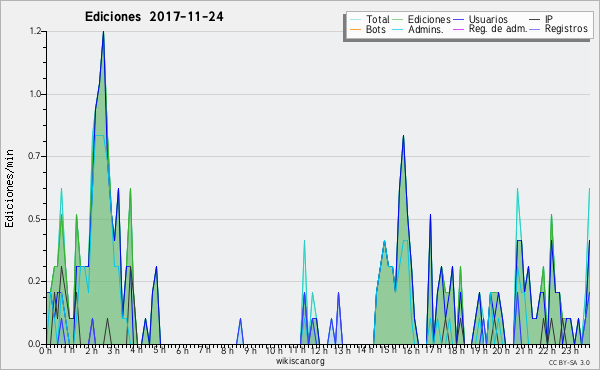Select the 2 h x-axis label
The width and height of the screenshot is (600, 370).
pos(91,350)
